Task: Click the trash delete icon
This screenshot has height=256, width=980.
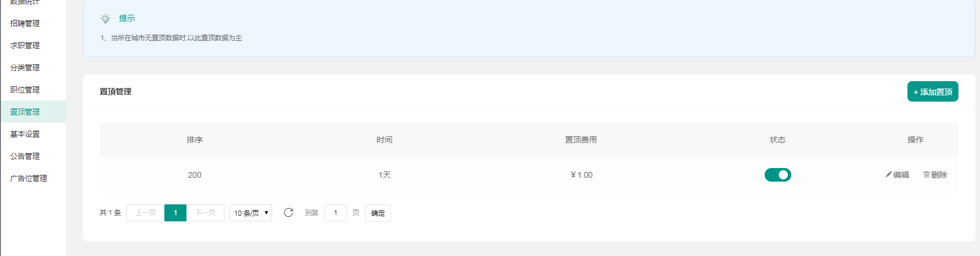Action: coord(926,175)
